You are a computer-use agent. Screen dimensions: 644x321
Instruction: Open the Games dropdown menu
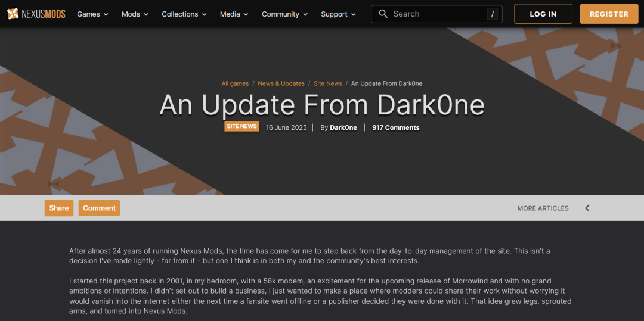(93, 14)
